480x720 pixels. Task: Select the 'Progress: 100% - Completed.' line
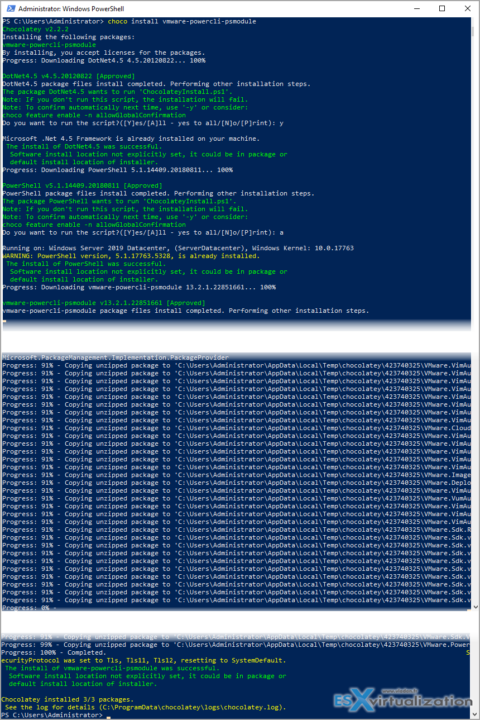(53, 652)
